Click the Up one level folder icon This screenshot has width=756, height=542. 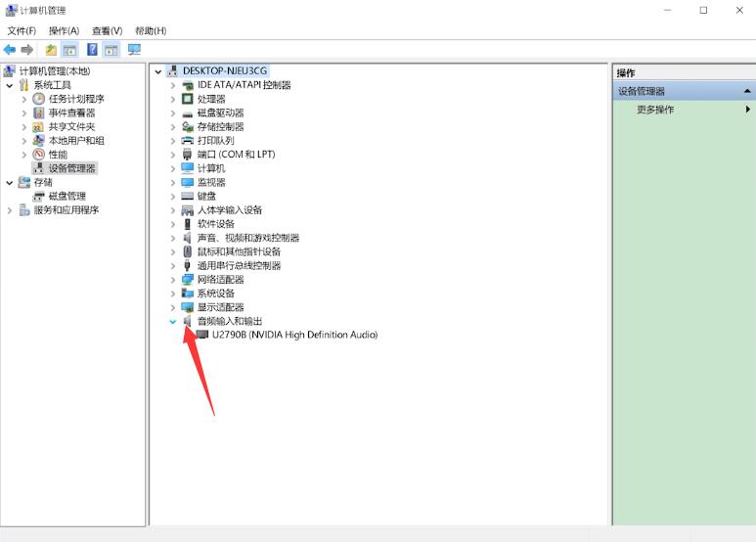pyautogui.click(x=51, y=50)
